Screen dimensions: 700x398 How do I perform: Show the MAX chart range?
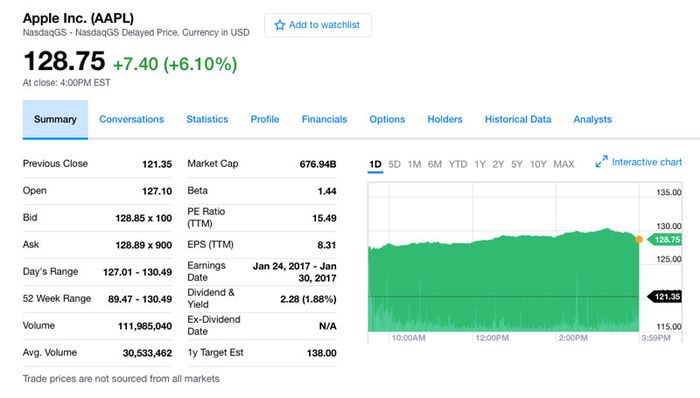(x=564, y=164)
